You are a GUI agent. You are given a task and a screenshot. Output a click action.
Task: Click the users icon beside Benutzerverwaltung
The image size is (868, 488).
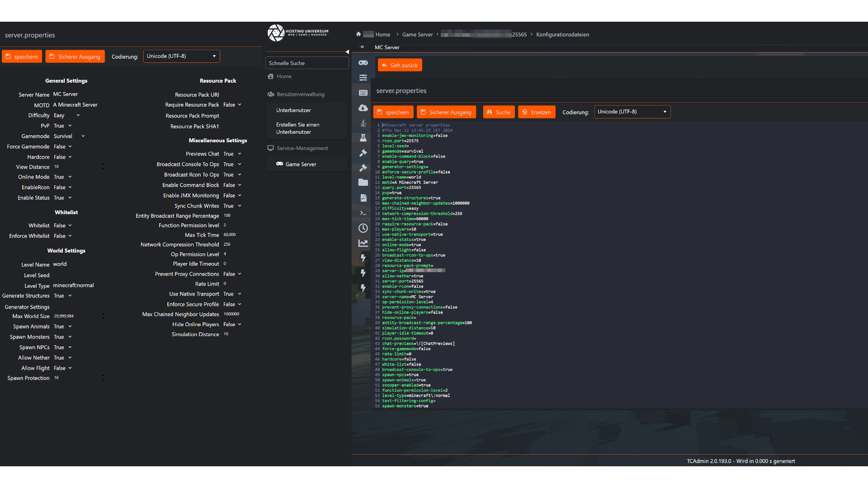271,94
